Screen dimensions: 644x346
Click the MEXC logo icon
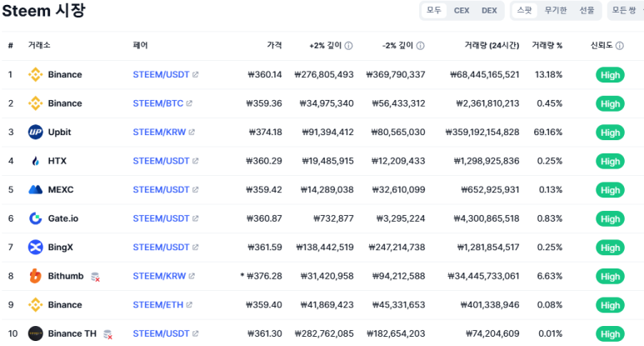[x=35, y=189]
